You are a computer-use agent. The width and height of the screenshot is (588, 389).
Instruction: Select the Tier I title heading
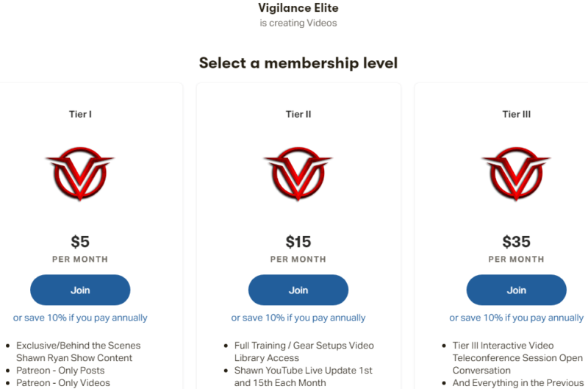[80, 114]
